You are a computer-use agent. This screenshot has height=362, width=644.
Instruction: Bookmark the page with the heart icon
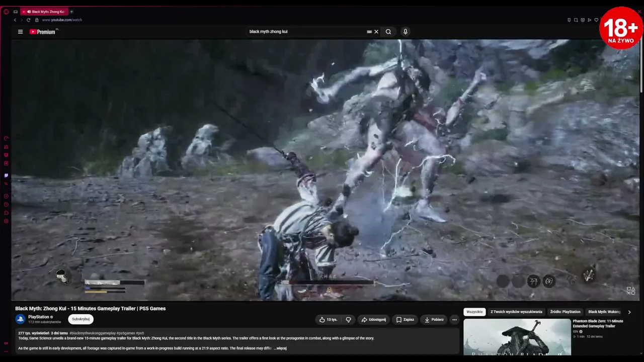point(596,20)
